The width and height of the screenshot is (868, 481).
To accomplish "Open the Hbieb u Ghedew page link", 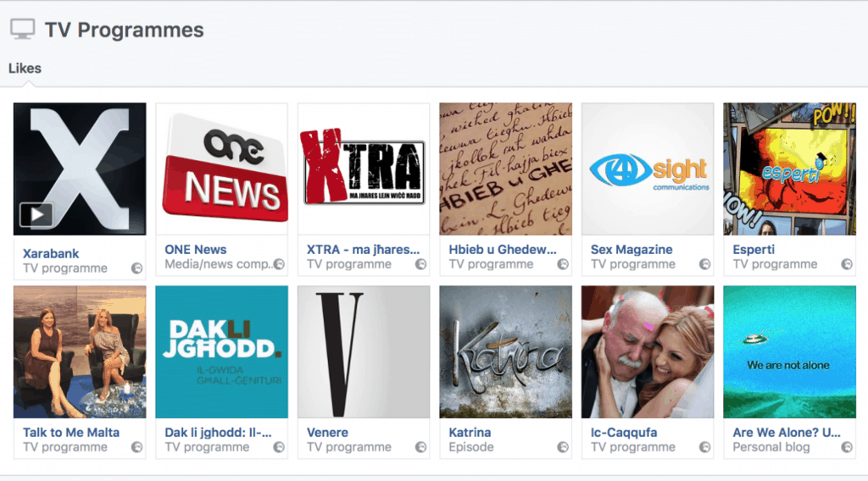I will [503, 249].
